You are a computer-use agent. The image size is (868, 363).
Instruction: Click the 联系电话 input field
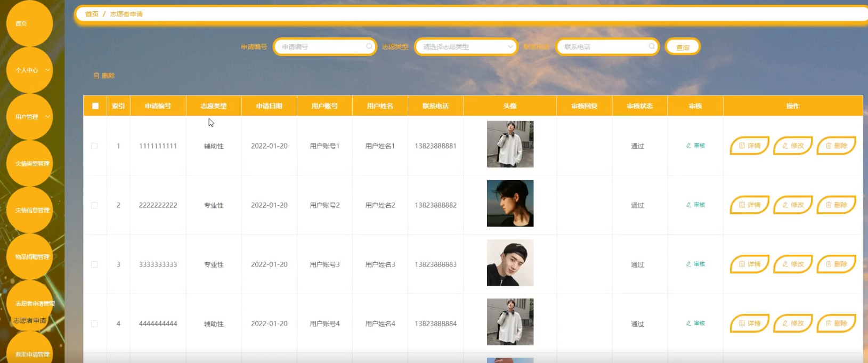click(607, 47)
